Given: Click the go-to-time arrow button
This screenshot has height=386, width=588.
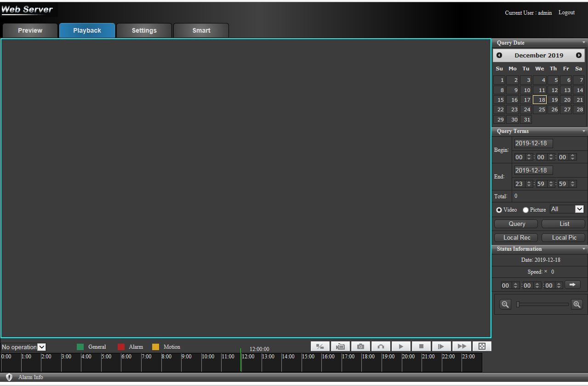Looking at the screenshot, I should 572,285.
